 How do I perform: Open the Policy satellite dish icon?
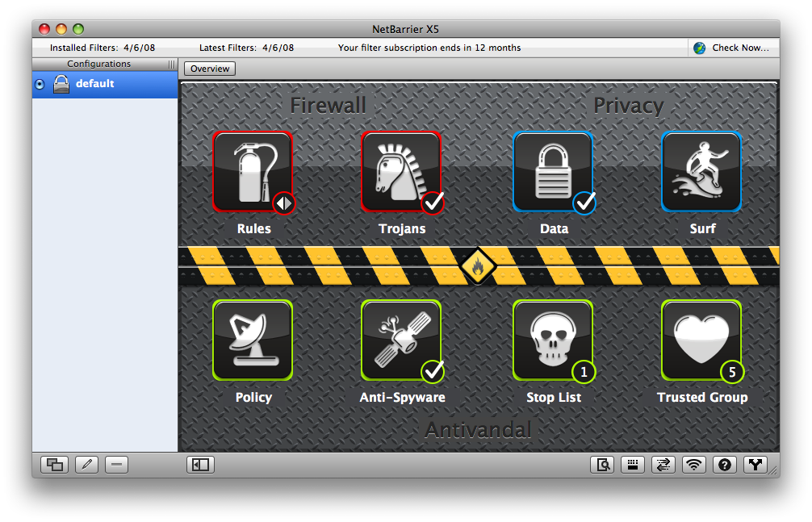(x=253, y=340)
